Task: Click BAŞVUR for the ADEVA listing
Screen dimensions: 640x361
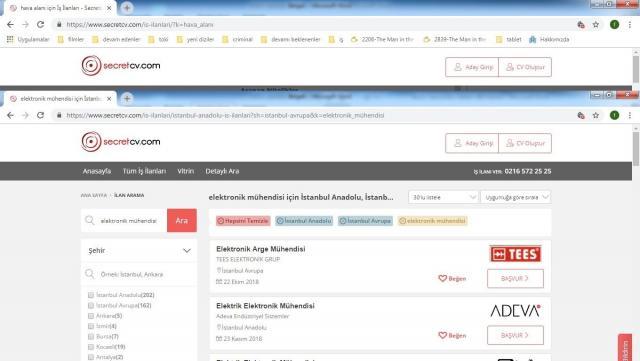Action: (x=516, y=335)
